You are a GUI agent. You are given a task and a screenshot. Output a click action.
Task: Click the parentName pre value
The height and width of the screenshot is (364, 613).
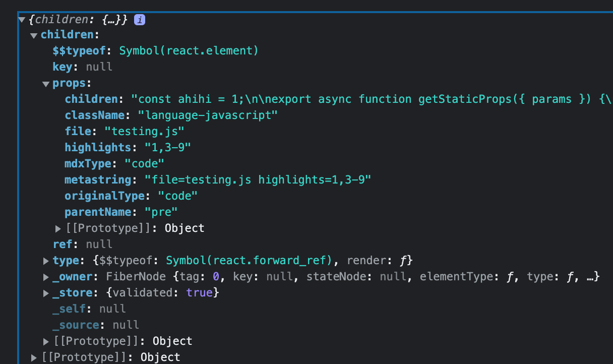click(161, 212)
